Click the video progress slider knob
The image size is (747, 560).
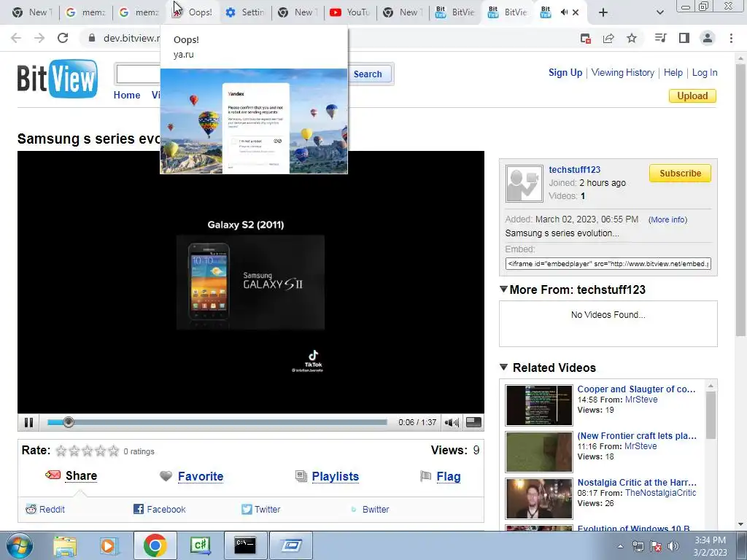pyautogui.click(x=68, y=422)
